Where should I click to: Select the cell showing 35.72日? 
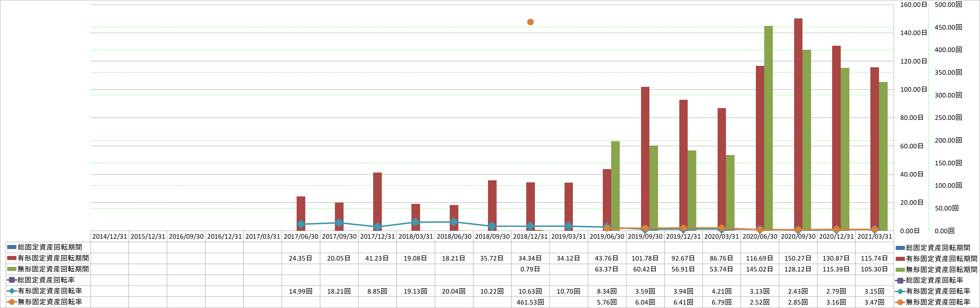(x=492, y=259)
